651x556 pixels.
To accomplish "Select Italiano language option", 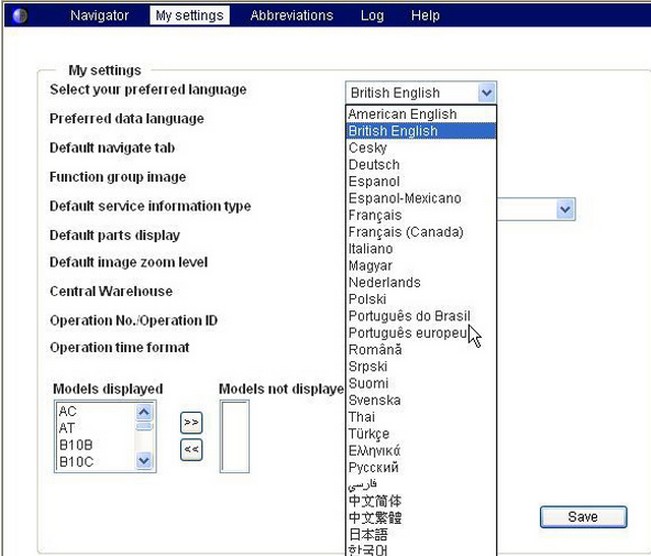I will tap(421, 249).
